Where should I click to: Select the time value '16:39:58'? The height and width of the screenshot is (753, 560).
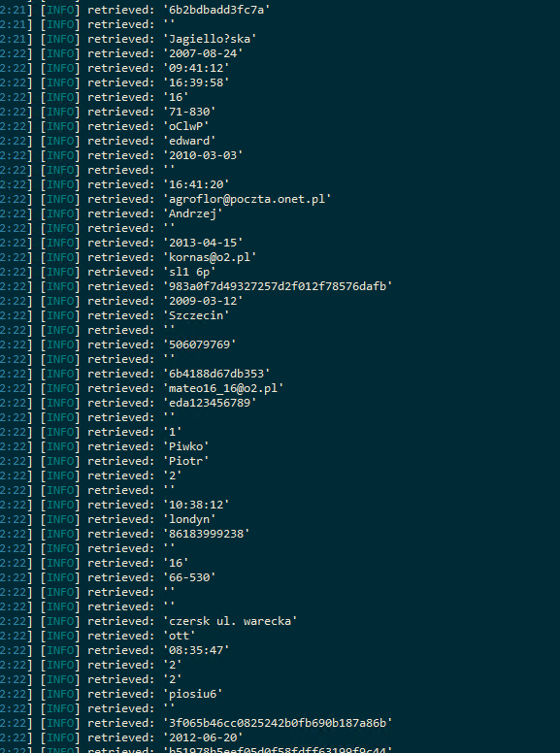196,82
